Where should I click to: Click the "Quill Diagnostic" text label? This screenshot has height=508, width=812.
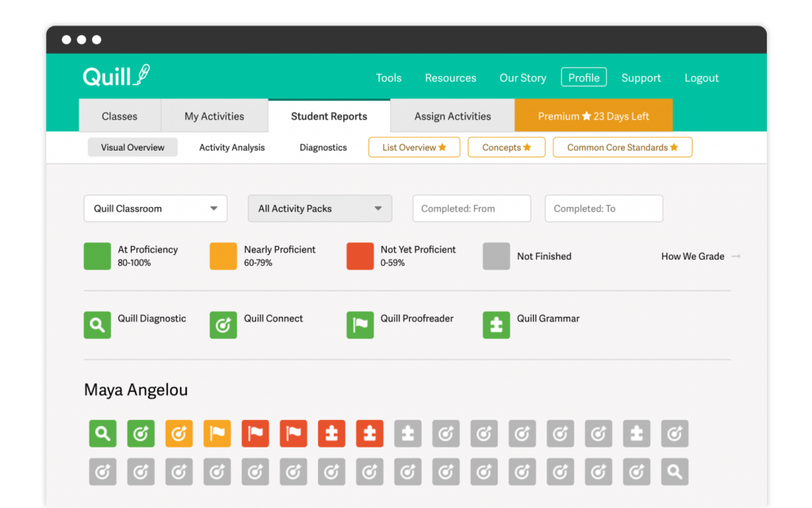pyautogui.click(x=151, y=318)
